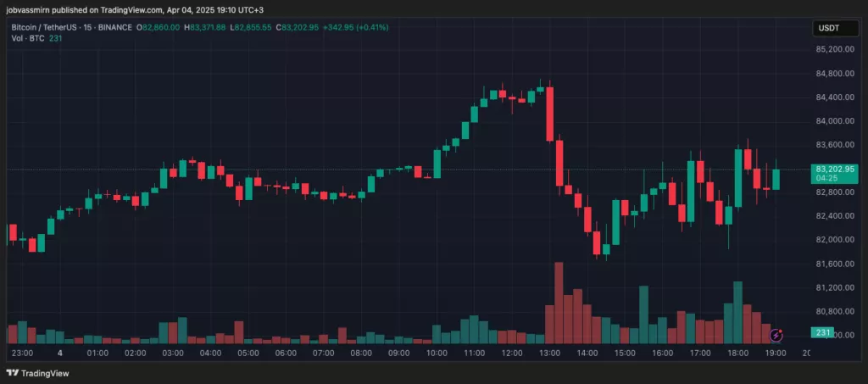Click the 82,000.00 price axis label

click(x=835, y=240)
